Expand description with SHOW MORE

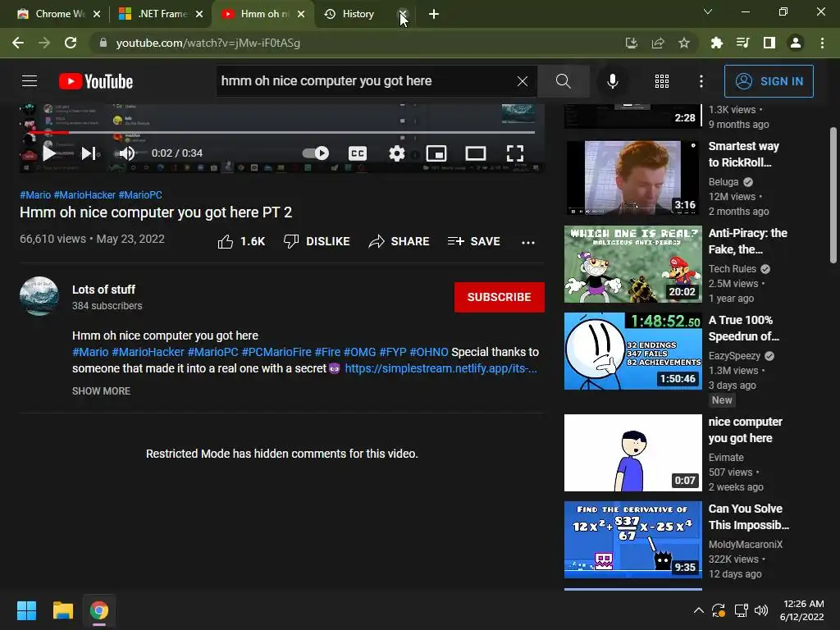pyautogui.click(x=101, y=391)
